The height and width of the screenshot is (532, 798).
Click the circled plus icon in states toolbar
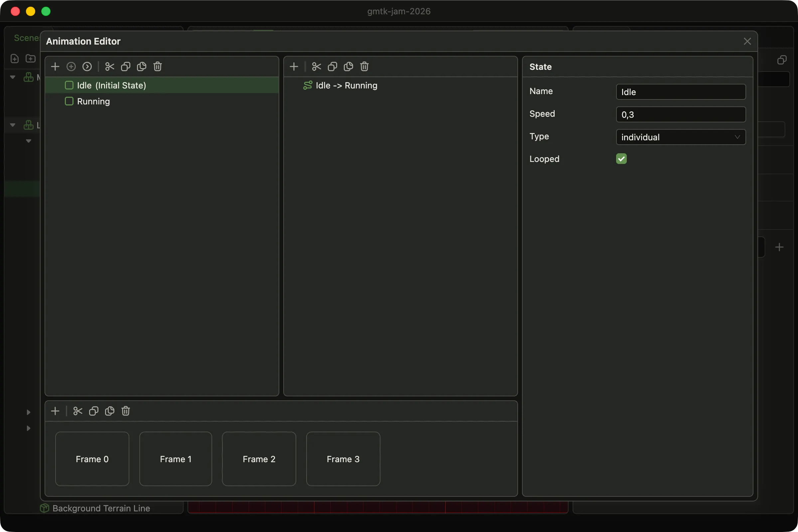click(71, 66)
